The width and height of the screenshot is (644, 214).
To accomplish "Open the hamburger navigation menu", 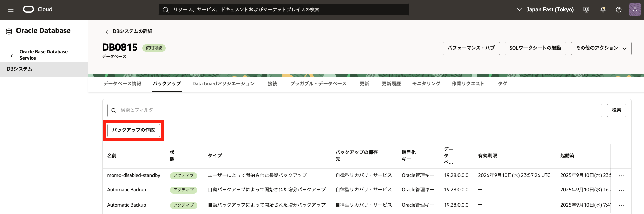I will tap(11, 10).
